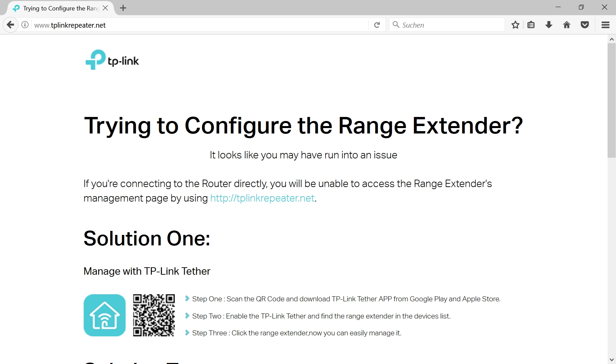
Task: Show your bookmarks list
Action: point(531,25)
